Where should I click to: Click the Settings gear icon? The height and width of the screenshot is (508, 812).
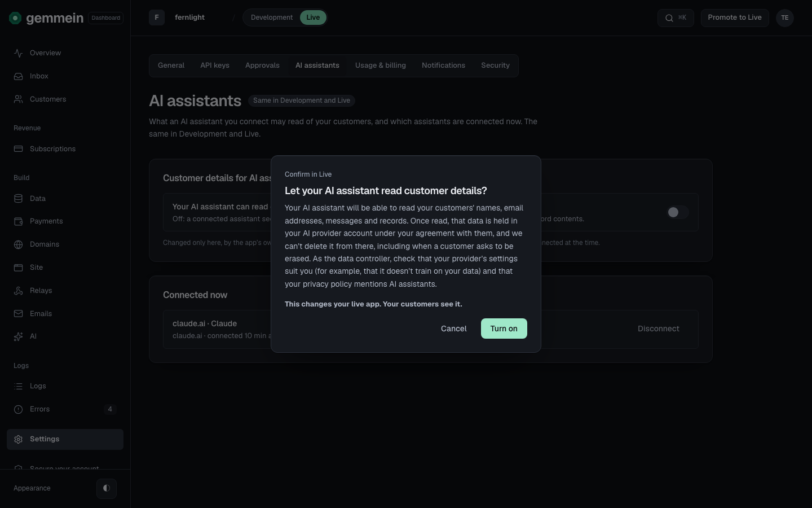pyautogui.click(x=19, y=439)
